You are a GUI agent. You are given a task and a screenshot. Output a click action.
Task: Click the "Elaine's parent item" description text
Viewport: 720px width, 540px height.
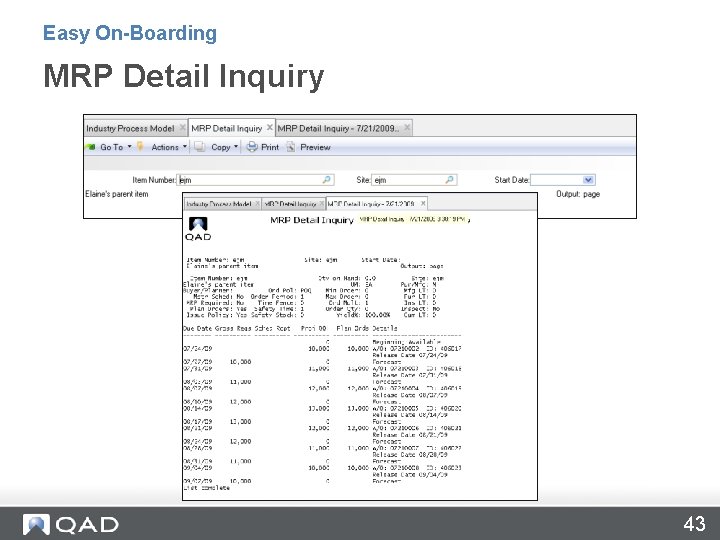[117, 194]
